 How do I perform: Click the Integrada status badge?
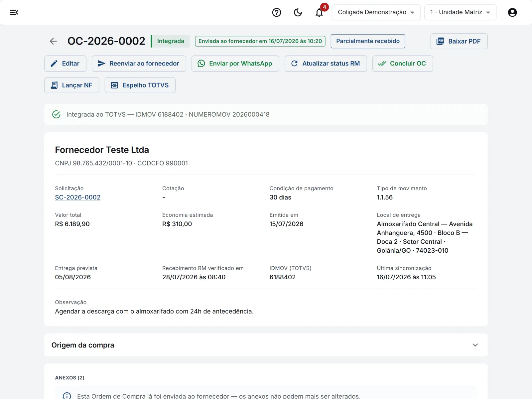[x=170, y=41]
